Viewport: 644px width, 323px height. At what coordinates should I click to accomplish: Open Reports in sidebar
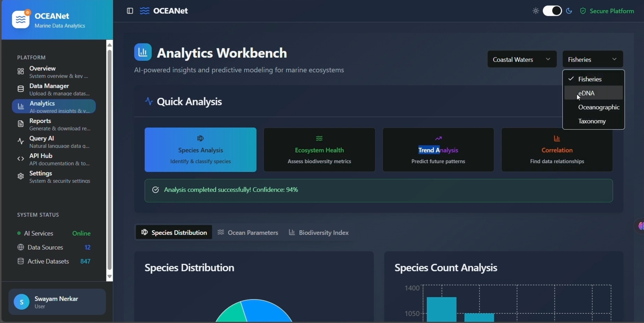click(x=54, y=124)
